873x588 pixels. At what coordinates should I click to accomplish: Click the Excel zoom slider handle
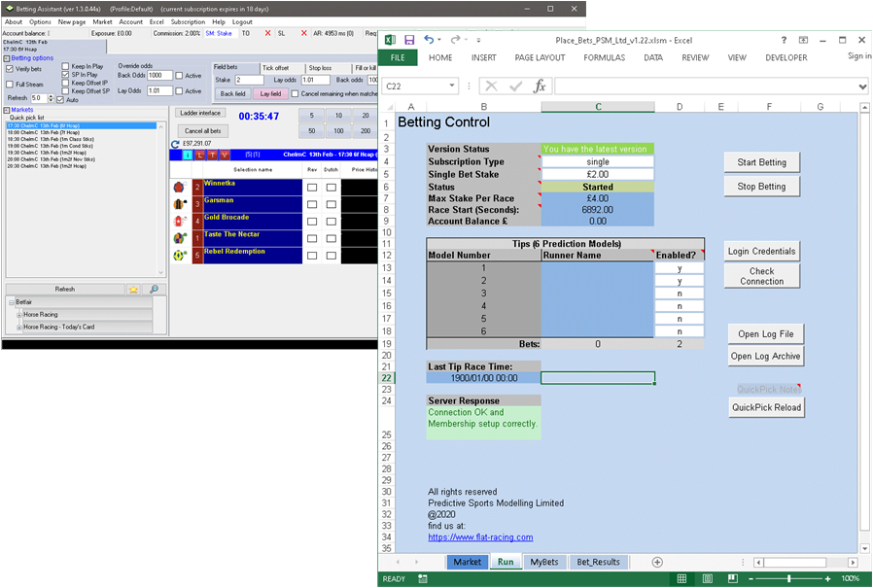pos(789,579)
